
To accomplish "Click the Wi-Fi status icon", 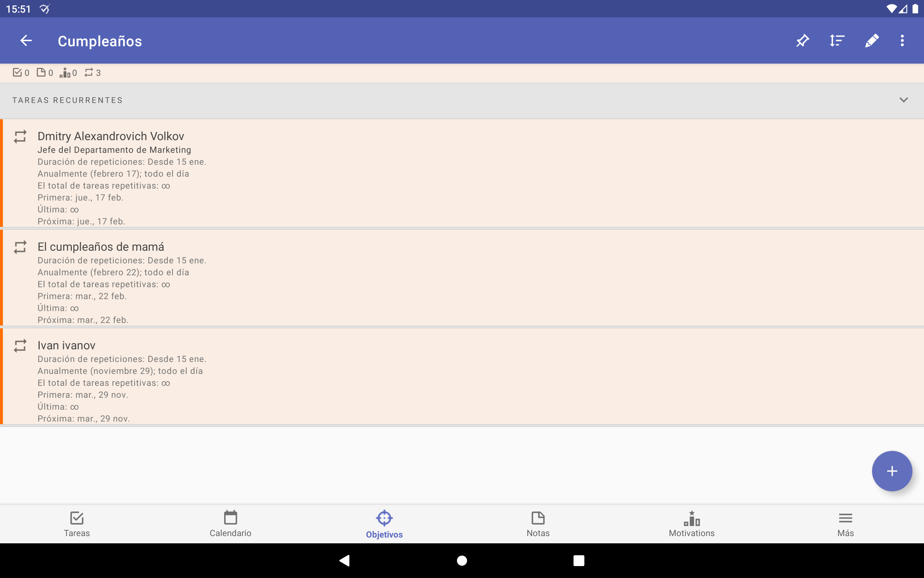I will pyautogui.click(x=891, y=9).
